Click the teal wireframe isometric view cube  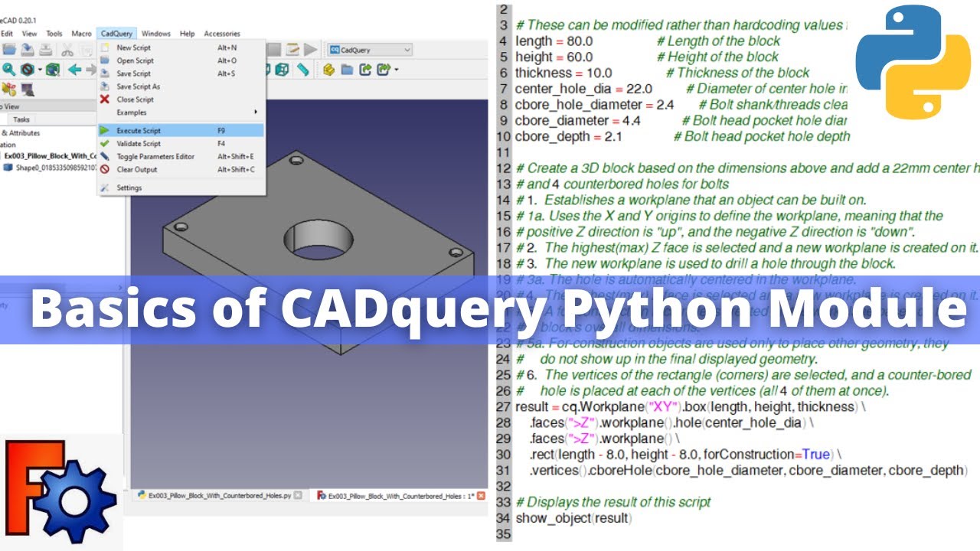pyautogui.click(x=282, y=70)
